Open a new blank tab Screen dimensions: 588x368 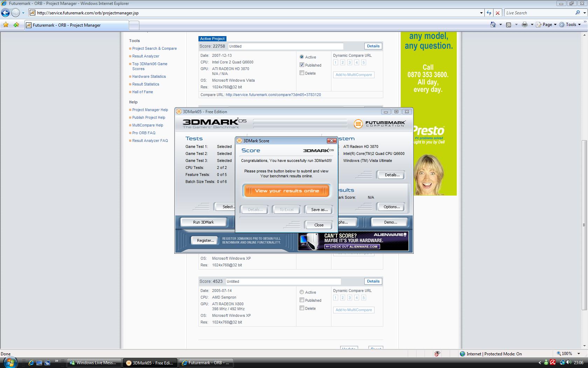pos(134,25)
